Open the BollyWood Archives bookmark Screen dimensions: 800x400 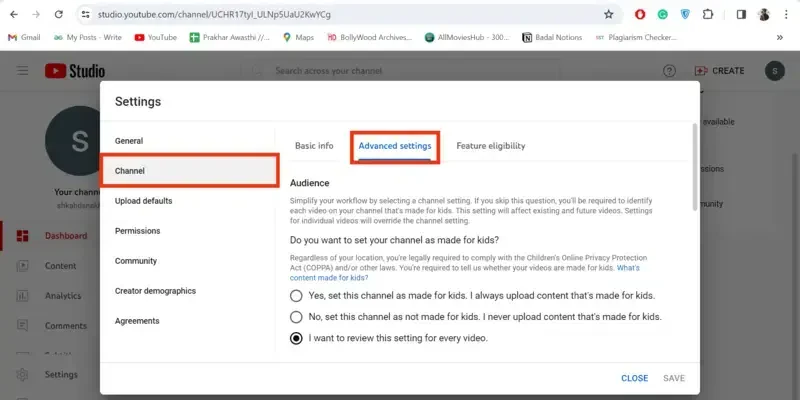(370, 37)
